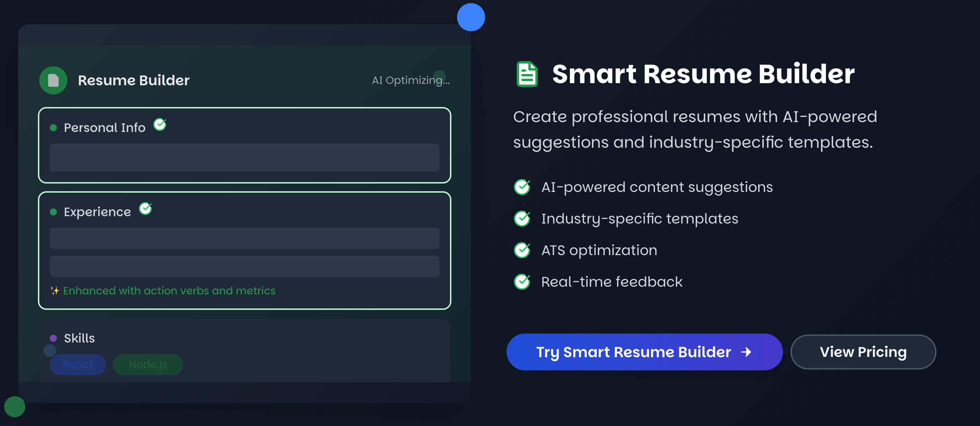Click the checkmark icon beside Experience

point(145,208)
